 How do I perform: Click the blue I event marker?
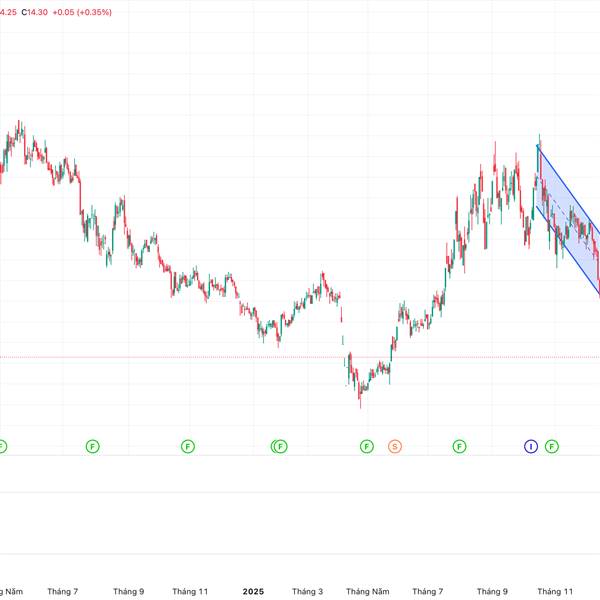[531, 446]
